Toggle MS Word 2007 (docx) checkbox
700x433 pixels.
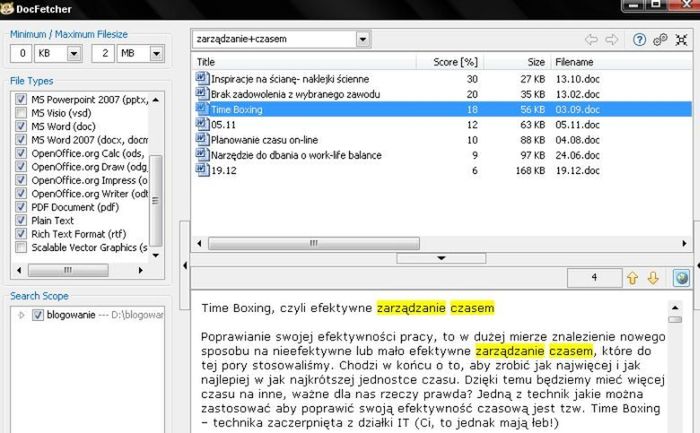click(x=21, y=139)
